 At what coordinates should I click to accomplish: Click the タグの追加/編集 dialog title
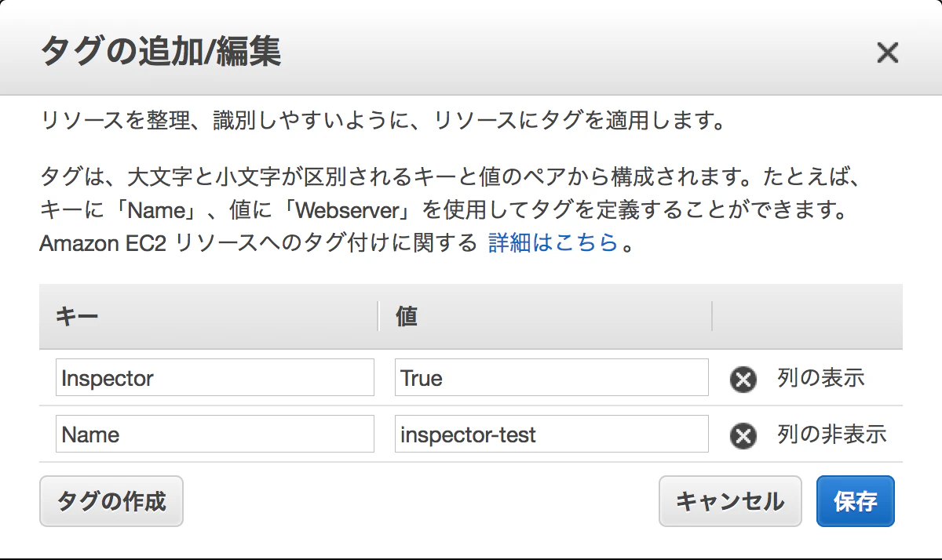[159, 53]
